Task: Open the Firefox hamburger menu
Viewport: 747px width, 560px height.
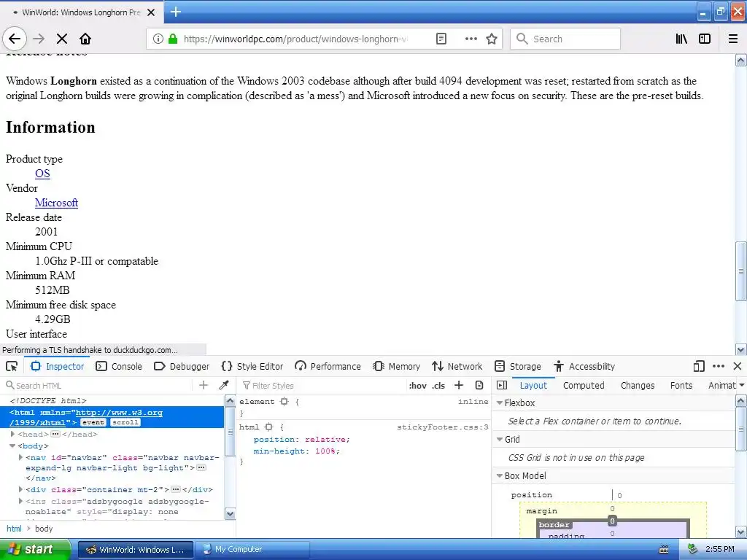Action: click(733, 39)
